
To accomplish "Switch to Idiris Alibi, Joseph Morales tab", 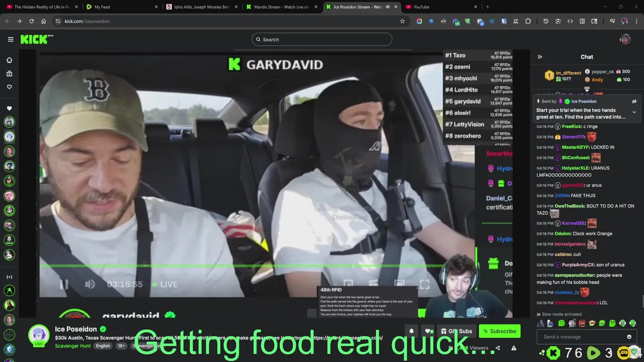I will (x=201, y=7).
